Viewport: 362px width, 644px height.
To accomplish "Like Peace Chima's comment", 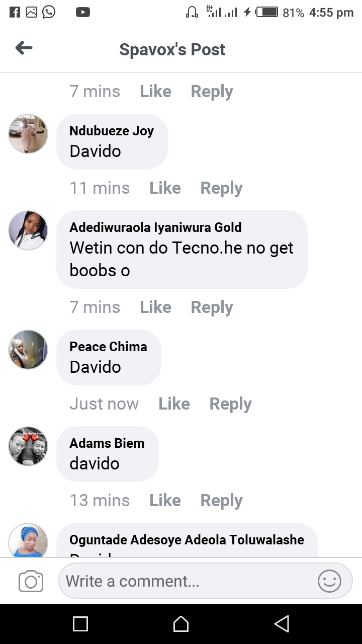I will pyautogui.click(x=174, y=404).
